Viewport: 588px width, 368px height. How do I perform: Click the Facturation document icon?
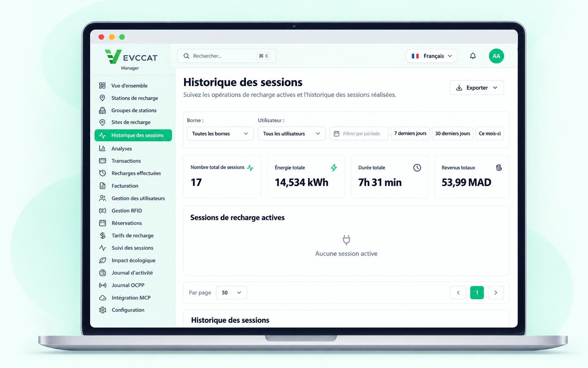(x=103, y=186)
